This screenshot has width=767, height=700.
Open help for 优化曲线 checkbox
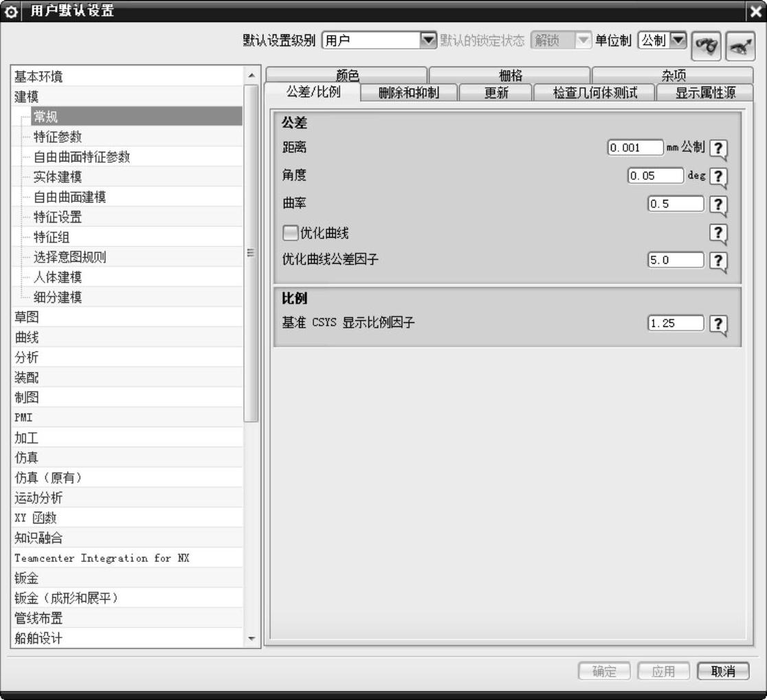pos(718,233)
